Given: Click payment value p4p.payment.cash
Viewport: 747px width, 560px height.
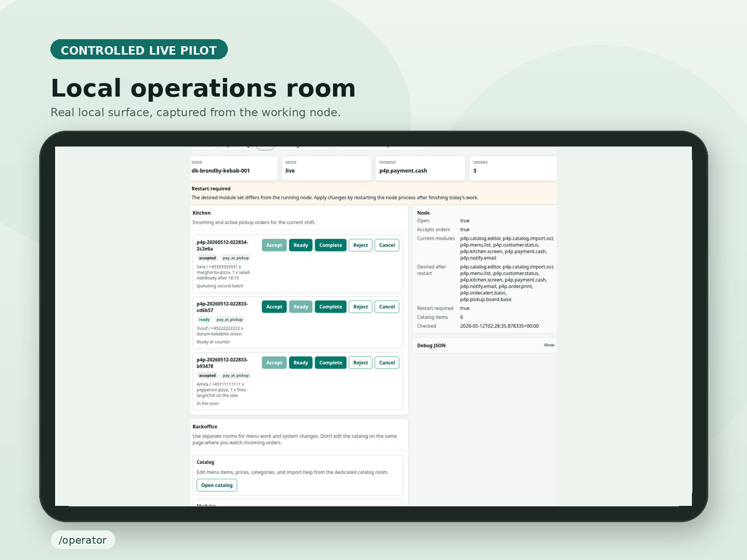Looking at the screenshot, I should pyautogui.click(x=403, y=171).
